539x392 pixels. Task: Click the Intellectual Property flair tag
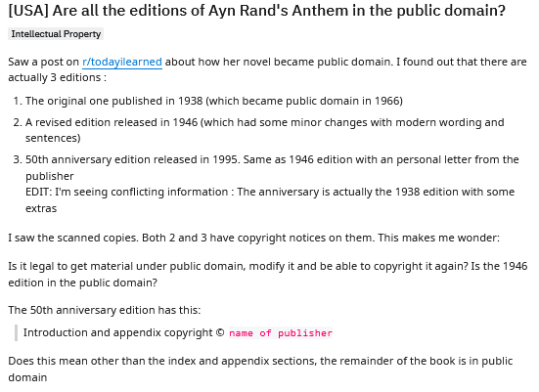point(56,34)
